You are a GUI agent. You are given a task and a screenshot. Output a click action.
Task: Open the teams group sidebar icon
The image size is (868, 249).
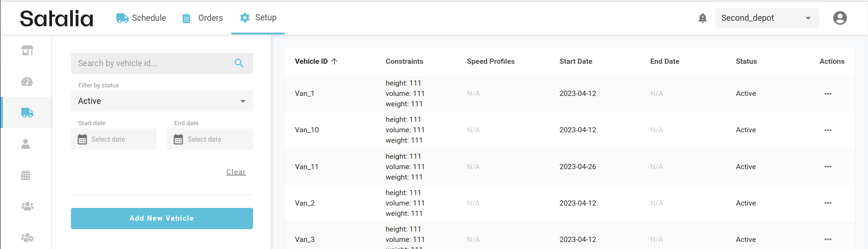[27, 206]
